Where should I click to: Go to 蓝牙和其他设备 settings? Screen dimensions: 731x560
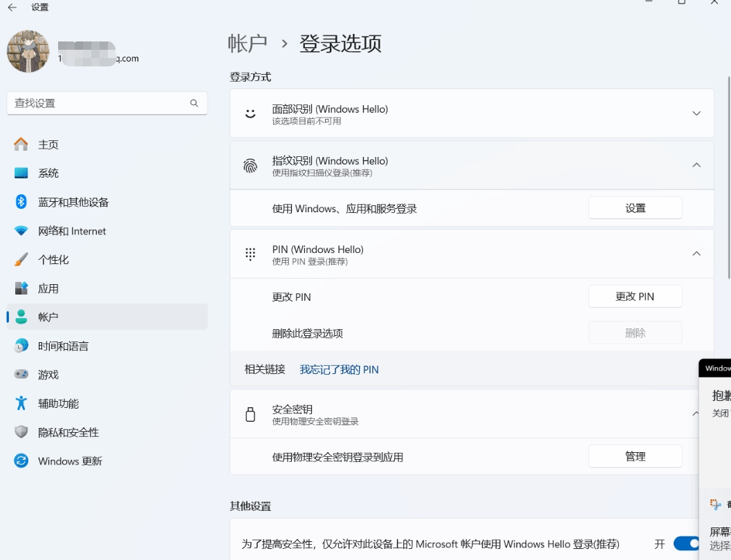(107, 202)
